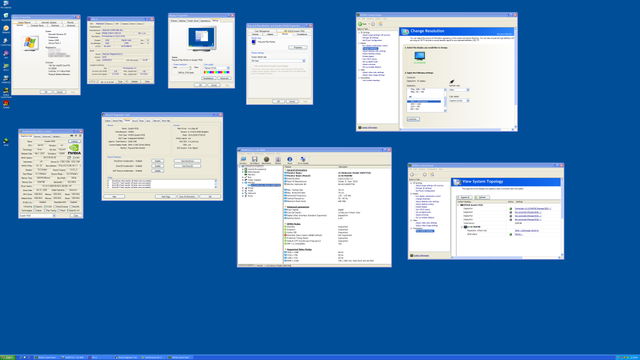Toggle CUDA checkbox in GPU-Z
Screen dimensions: 640x360
[45, 207]
